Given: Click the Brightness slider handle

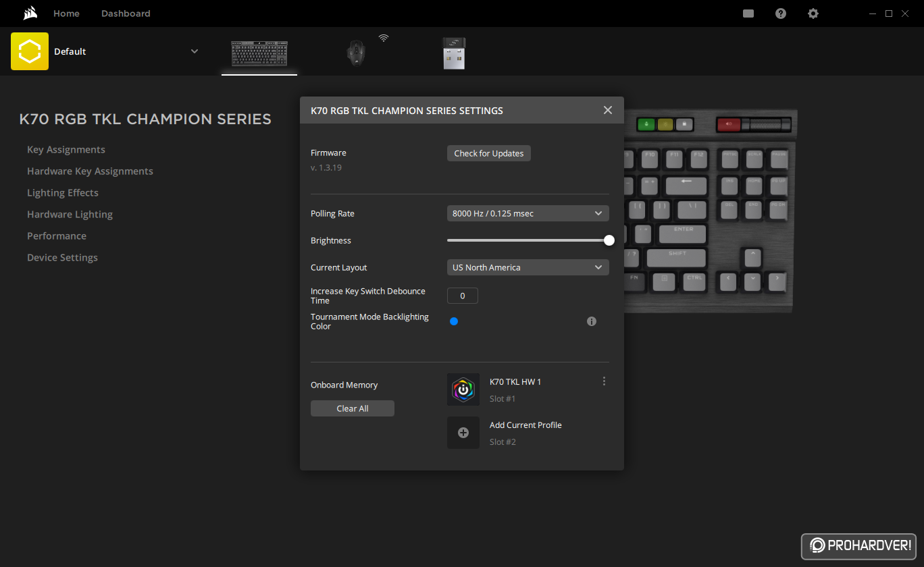Looking at the screenshot, I should (x=609, y=240).
